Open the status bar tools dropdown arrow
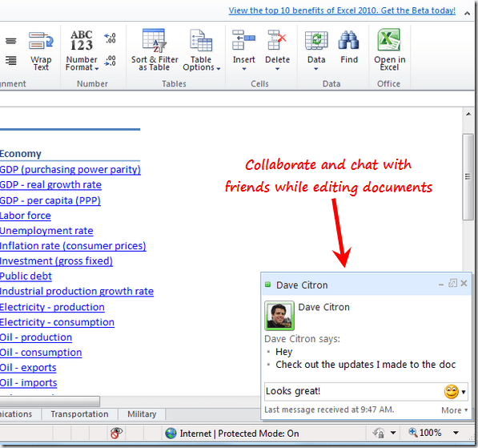This screenshot has height=448, width=478. (x=393, y=433)
